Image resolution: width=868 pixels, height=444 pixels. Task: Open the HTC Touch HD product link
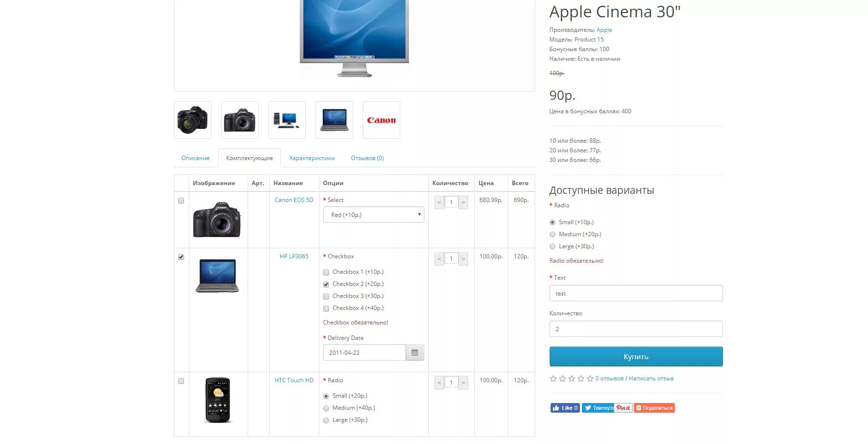tap(294, 380)
